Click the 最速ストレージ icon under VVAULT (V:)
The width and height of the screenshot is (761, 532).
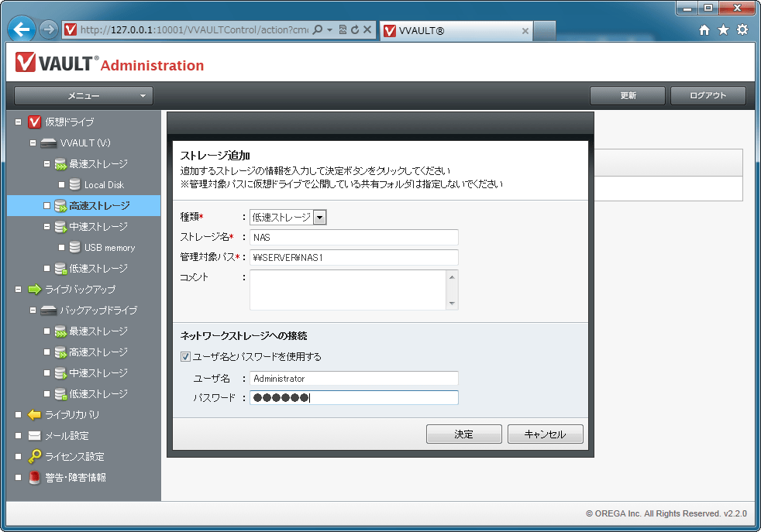click(60, 164)
